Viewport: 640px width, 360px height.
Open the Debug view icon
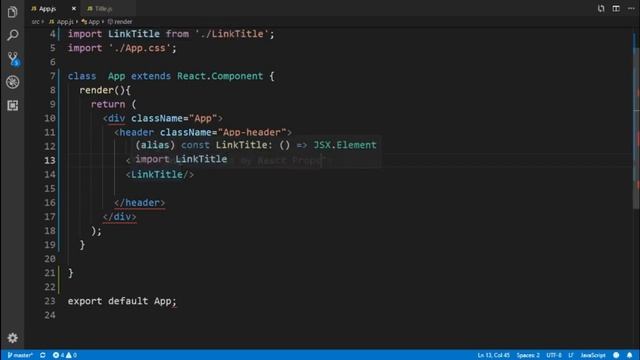coord(13,82)
